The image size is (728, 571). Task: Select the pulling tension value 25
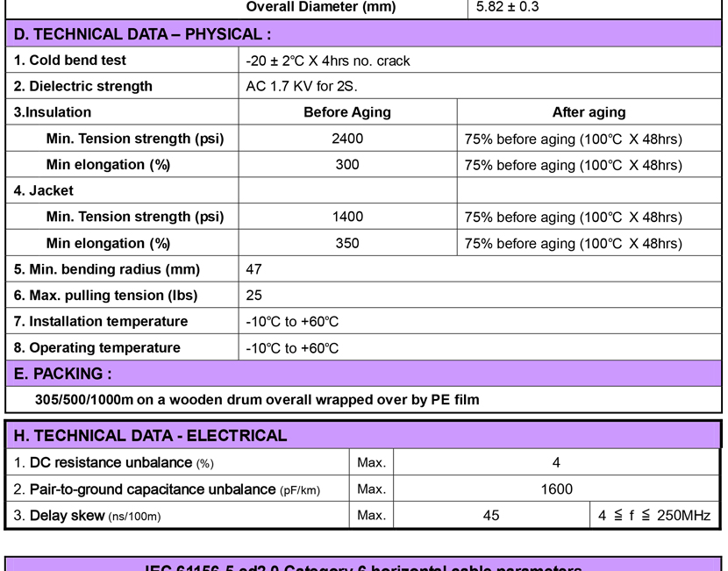click(254, 296)
